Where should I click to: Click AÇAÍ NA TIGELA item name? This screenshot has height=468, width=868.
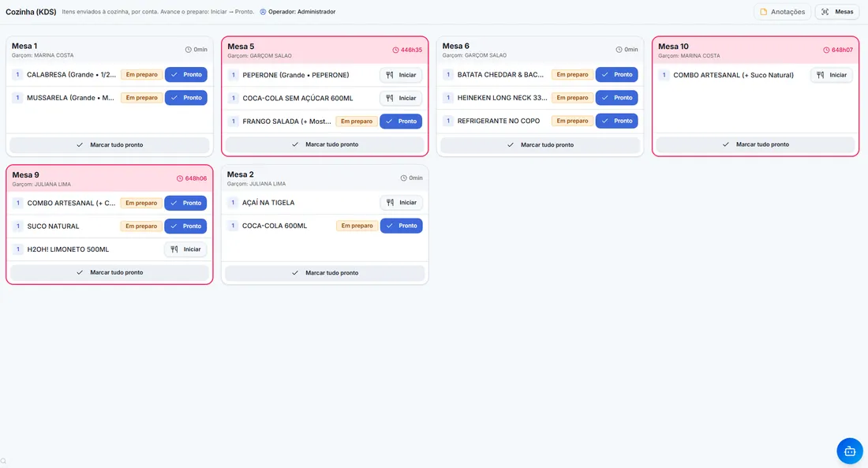(x=268, y=203)
